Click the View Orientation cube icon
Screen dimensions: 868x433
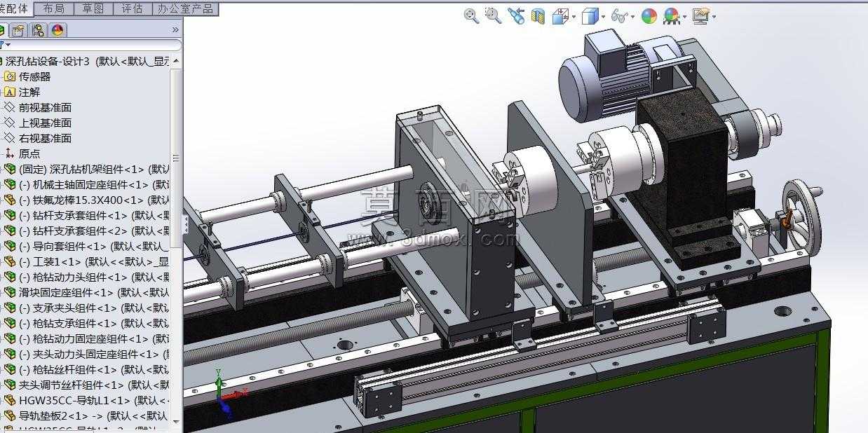pyautogui.click(x=560, y=15)
